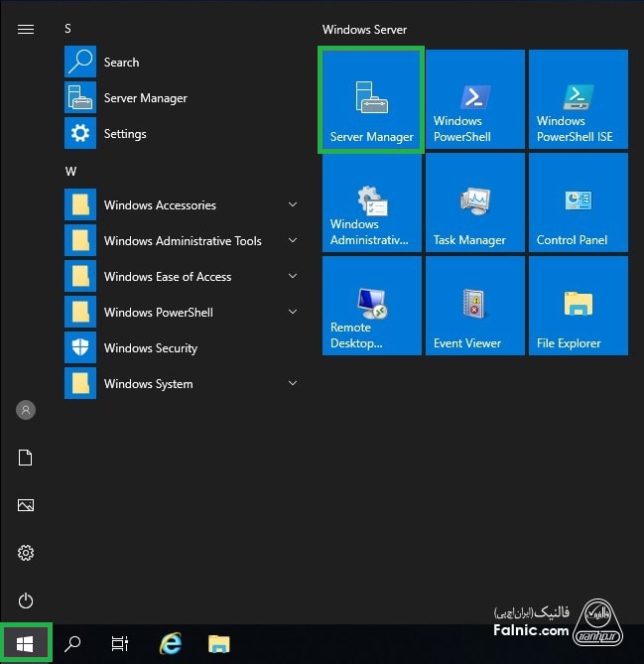The width and height of the screenshot is (644, 664).
Task: Click the user account icon in the sidebar
Action: (x=26, y=410)
